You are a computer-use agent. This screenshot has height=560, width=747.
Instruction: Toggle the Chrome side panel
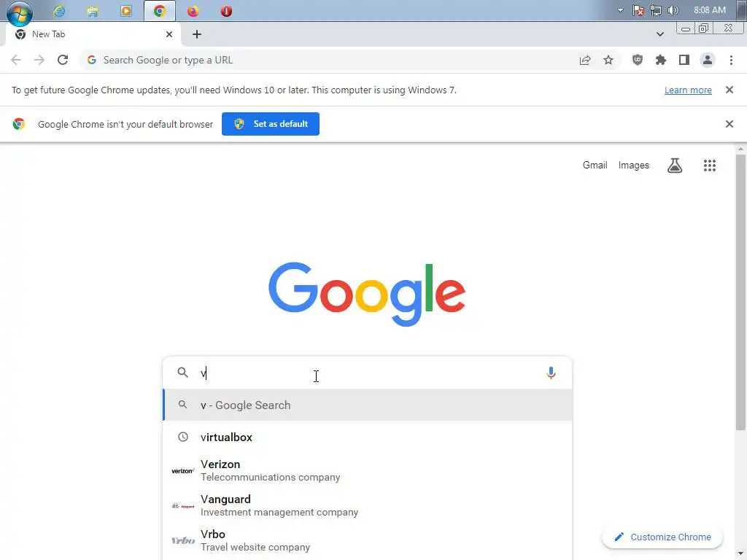[684, 60]
